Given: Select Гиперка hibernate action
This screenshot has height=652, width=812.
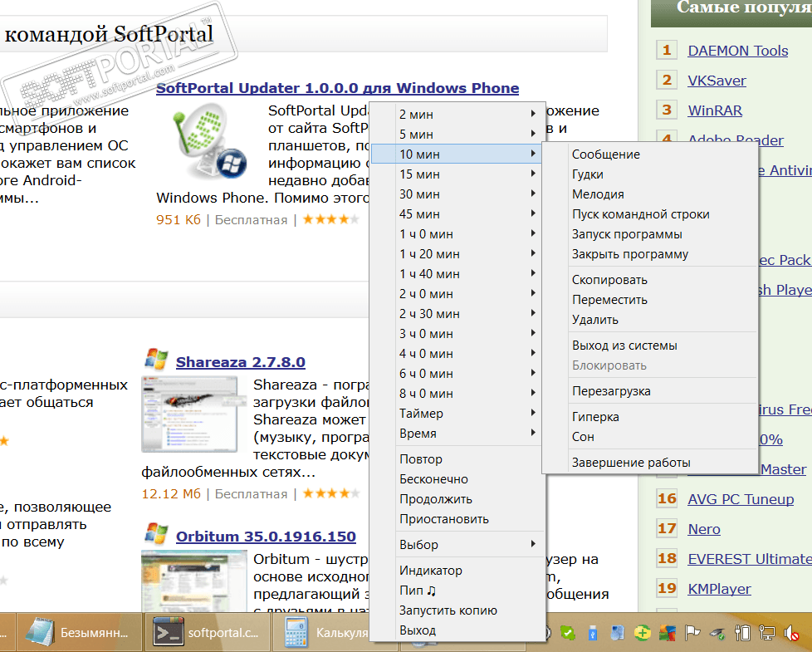Looking at the screenshot, I should [x=650, y=417].
